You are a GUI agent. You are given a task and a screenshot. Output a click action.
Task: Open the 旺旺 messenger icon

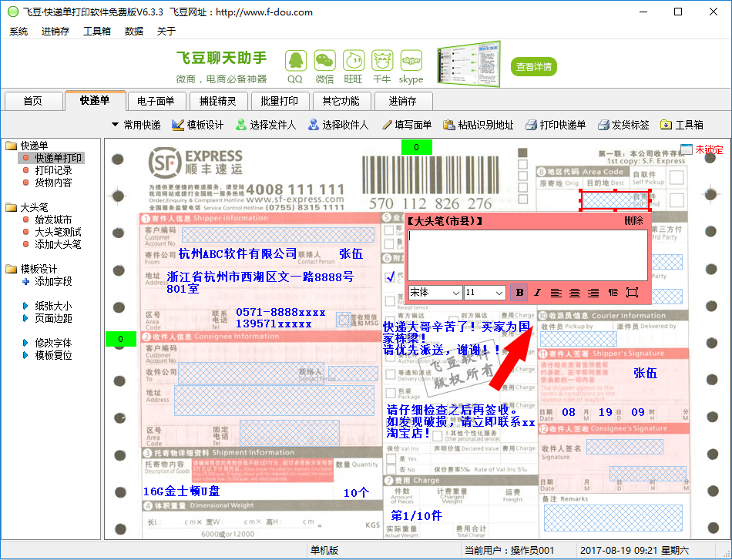click(354, 61)
